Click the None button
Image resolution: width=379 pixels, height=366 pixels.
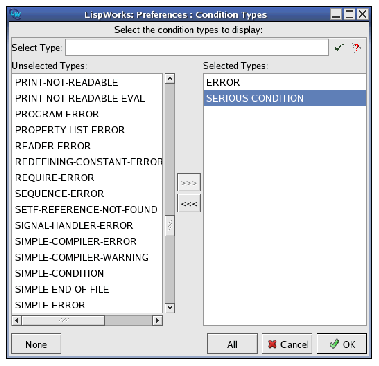tap(36, 344)
